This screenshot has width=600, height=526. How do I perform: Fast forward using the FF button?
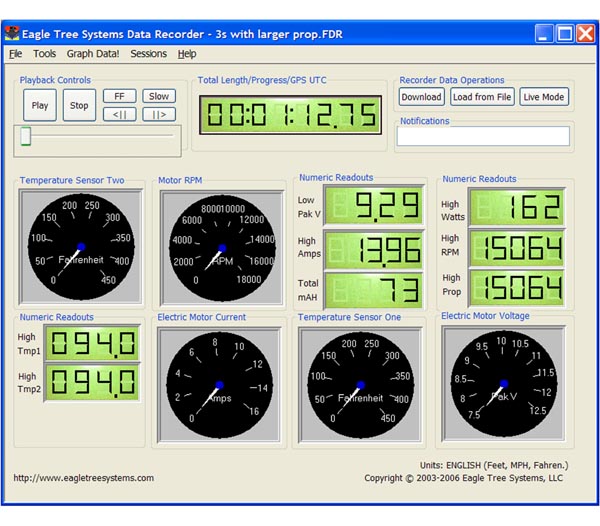tap(119, 96)
